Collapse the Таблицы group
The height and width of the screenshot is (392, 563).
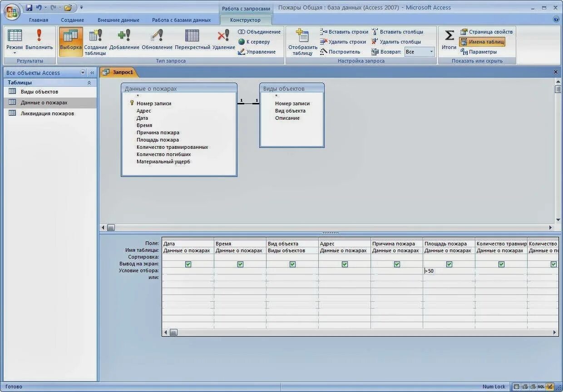[89, 83]
